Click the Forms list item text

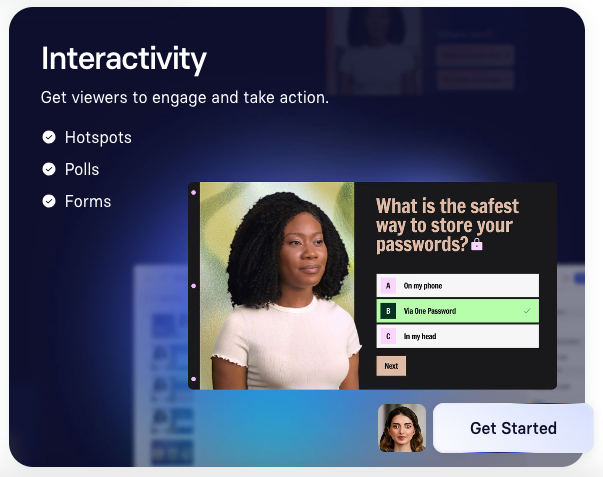(88, 201)
